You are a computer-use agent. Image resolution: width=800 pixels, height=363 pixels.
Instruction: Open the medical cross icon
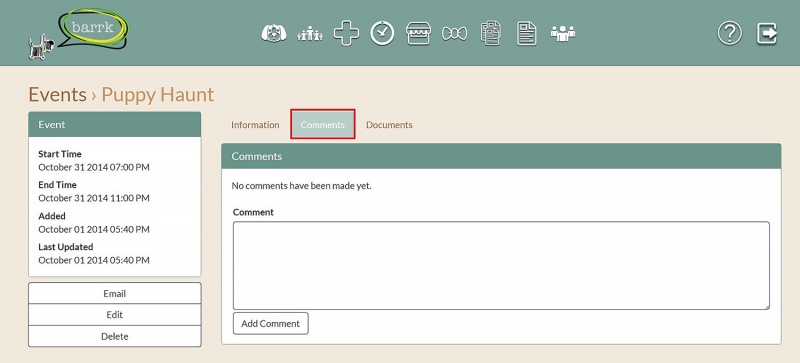point(346,34)
